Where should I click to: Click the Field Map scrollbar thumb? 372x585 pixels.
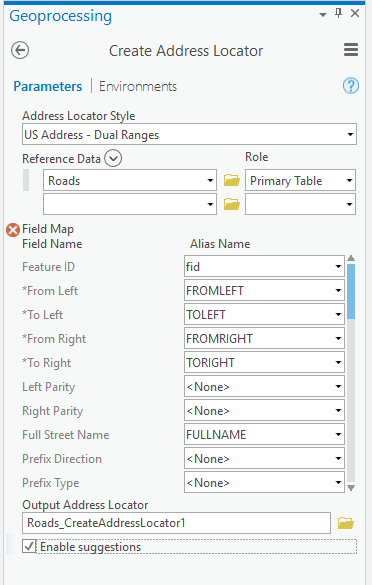351,291
